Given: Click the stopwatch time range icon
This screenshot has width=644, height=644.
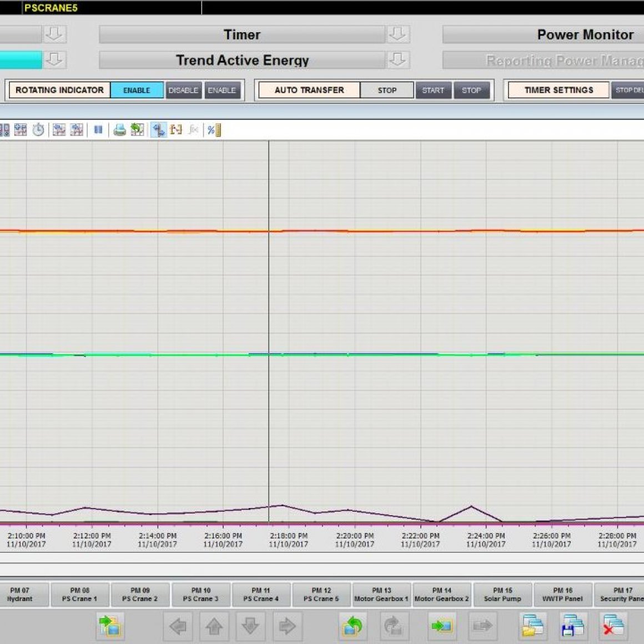Looking at the screenshot, I should click(38, 130).
